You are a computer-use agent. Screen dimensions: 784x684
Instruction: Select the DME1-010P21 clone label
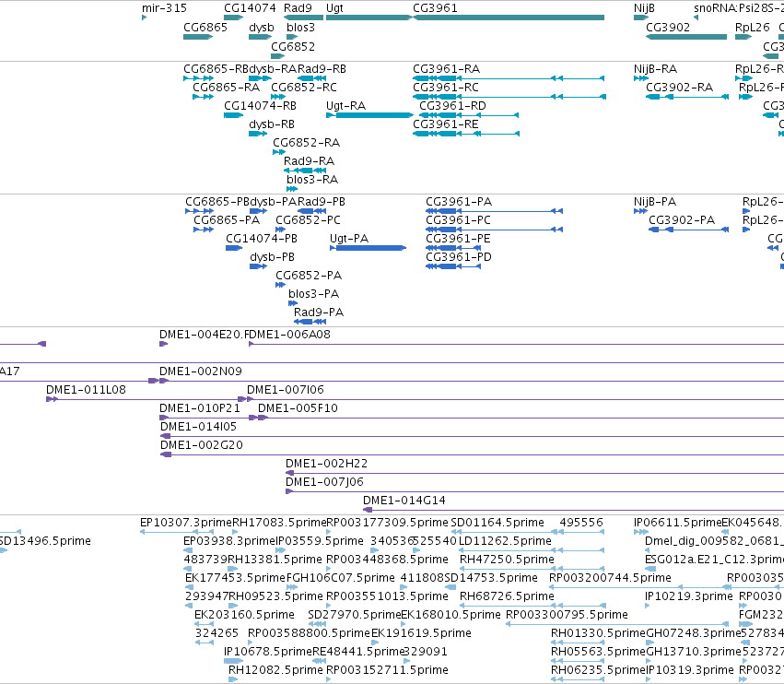[x=200, y=408]
